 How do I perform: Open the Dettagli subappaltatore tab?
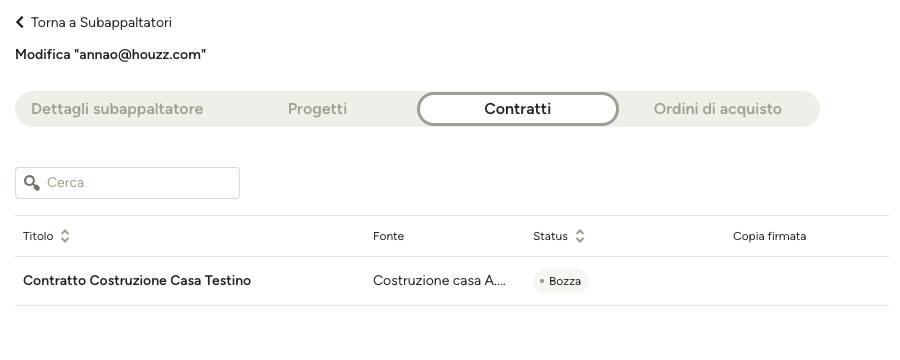point(117,109)
